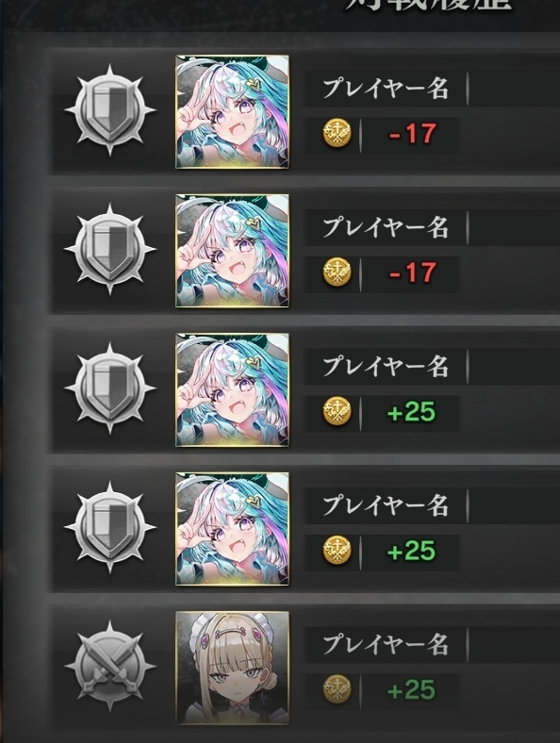Click the +25 score in the bottom row
The width and height of the screenshot is (560, 743).
click(x=411, y=689)
